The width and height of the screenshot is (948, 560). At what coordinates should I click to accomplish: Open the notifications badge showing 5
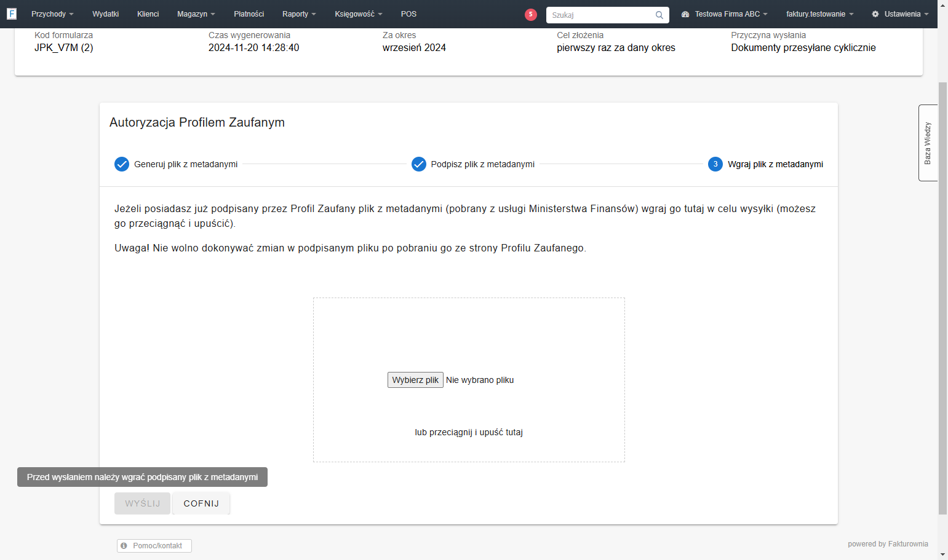coord(531,15)
